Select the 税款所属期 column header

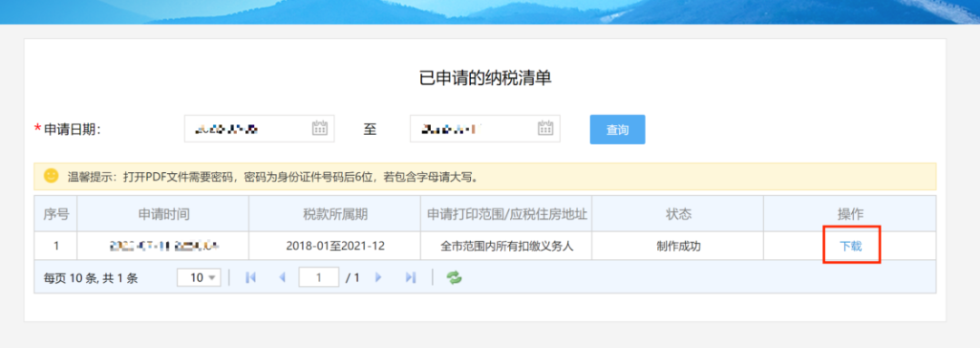[x=335, y=214]
